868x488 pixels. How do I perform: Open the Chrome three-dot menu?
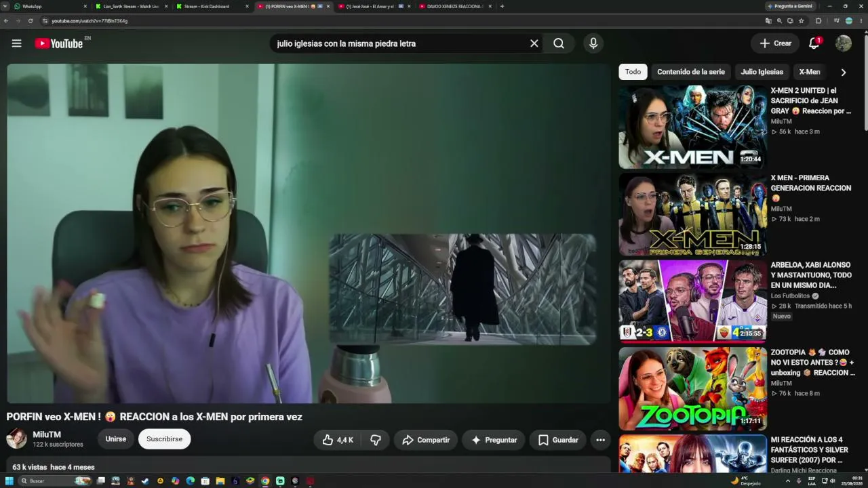[861, 21]
